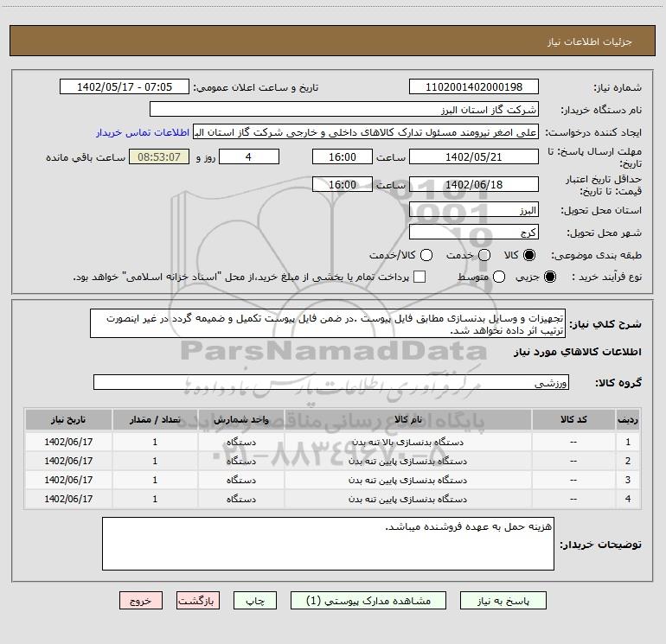
Task: Open مشاهده مدارک پیوستی (1) button
Action: tap(368, 601)
